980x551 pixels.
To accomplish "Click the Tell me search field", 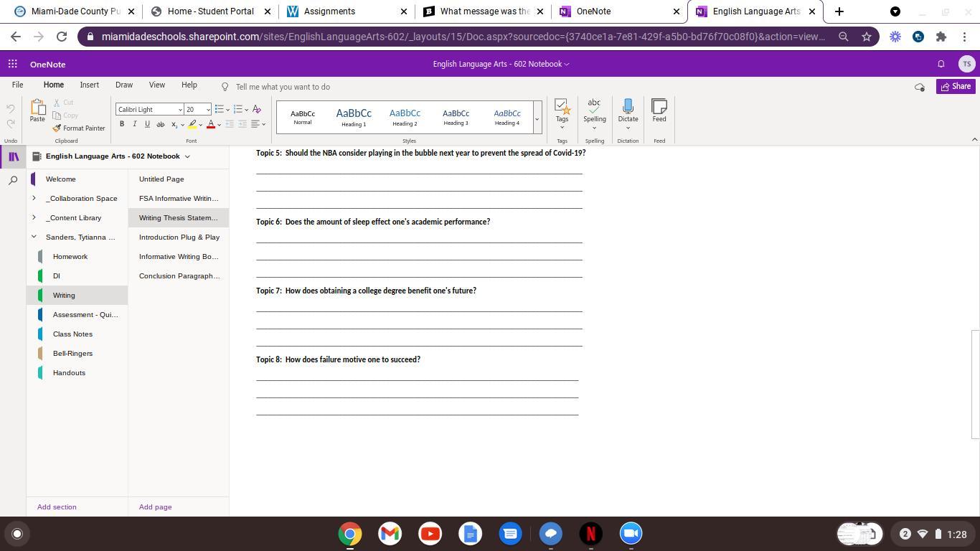I will [x=283, y=87].
